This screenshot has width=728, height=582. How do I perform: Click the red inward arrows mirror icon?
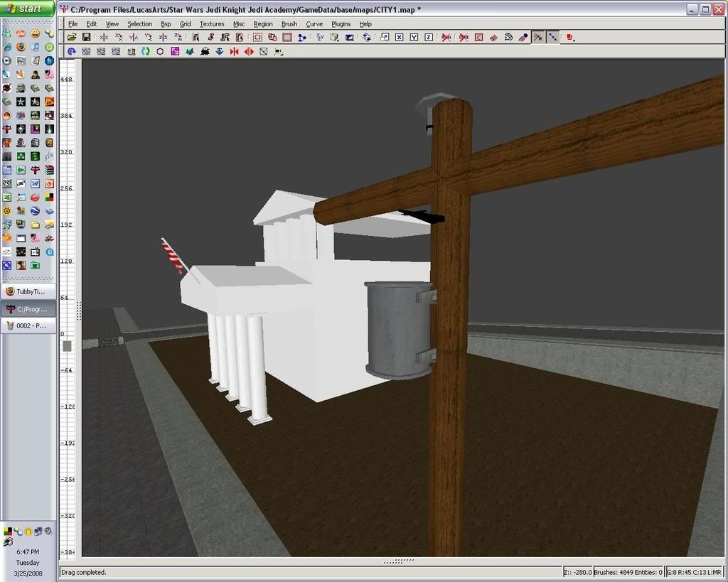pyautogui.click(x=235, y=51)
